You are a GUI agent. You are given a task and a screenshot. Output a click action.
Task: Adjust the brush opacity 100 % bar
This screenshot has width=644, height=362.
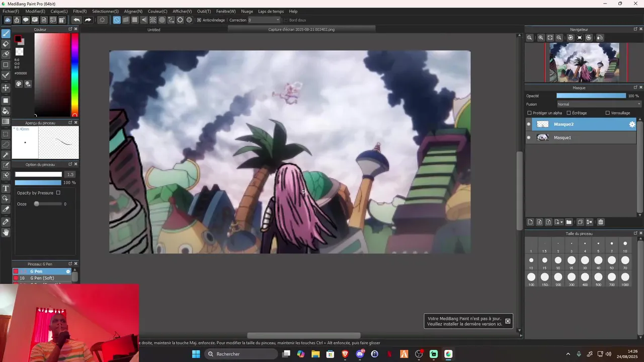(x=38, y=183)
